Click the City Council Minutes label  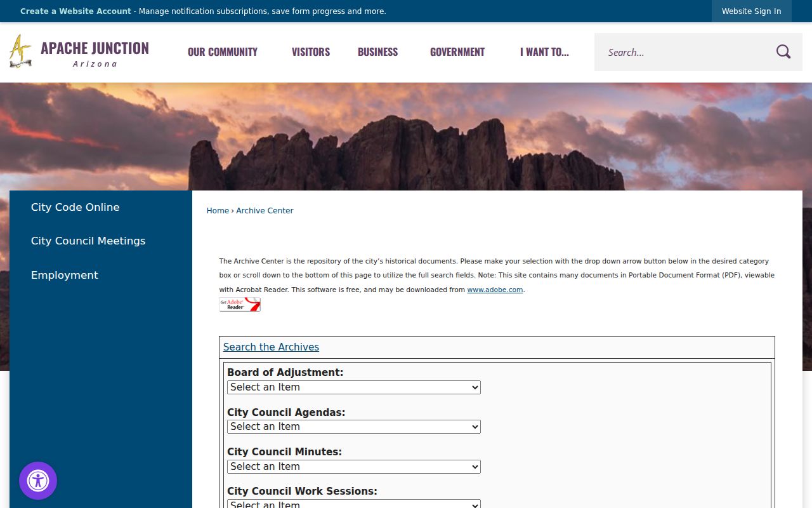pyautogui.click(x=284, y=451)
